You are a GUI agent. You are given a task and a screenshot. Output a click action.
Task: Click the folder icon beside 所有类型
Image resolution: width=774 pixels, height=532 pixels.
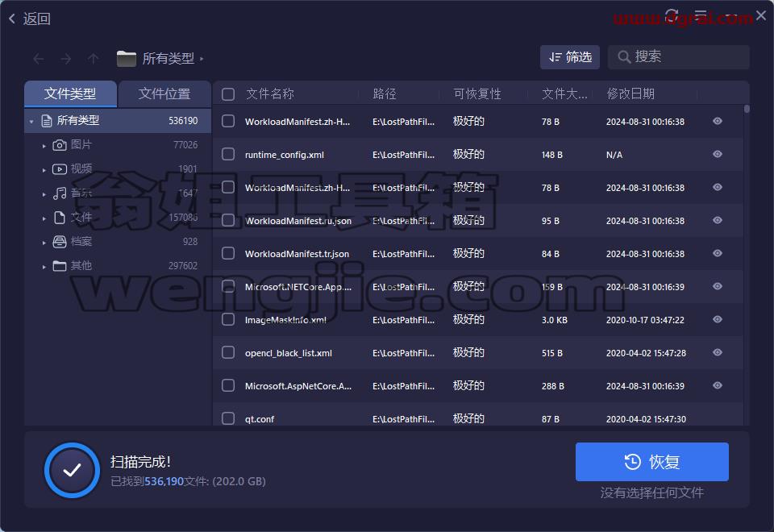127,59
